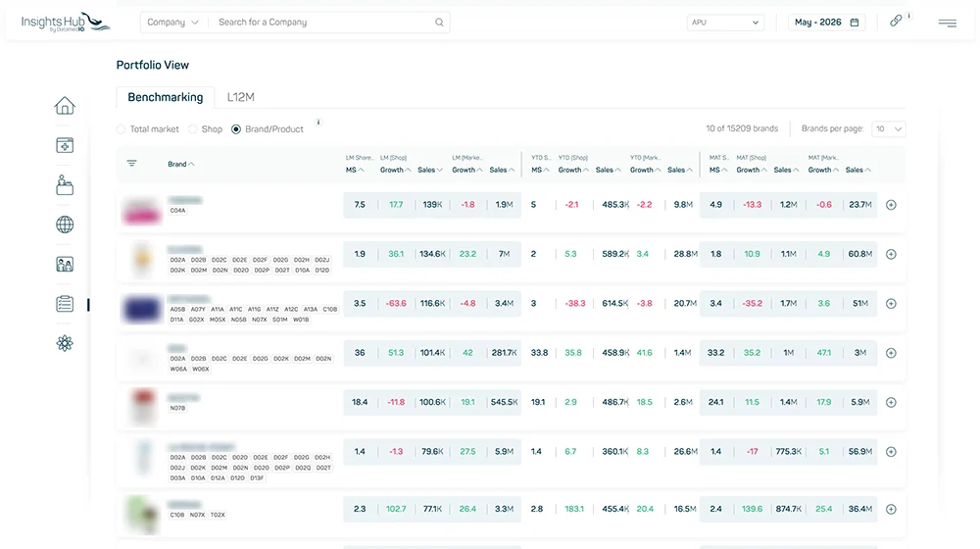Open the Brands per page dropdown
Viewport: 980px width, 549px height.
tap(888, 128)
